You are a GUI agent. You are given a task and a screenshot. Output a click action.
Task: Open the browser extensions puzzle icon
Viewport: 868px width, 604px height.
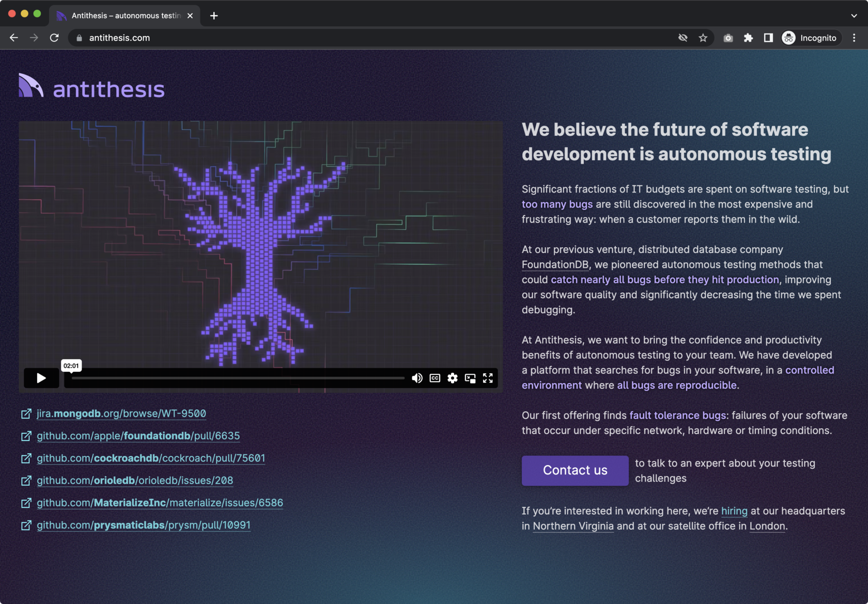748,38
